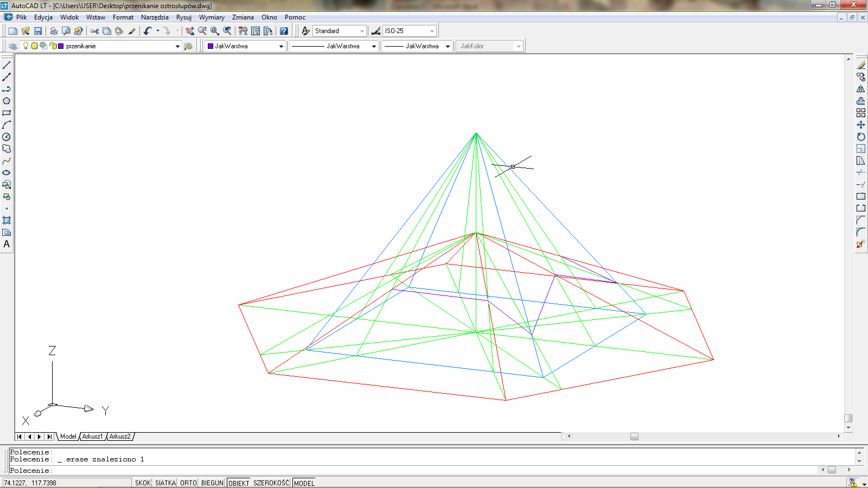Jump to the first layout tab arrow
This screenshot has height=488, width=868.
pyautogui.click(x=20, y=436)
